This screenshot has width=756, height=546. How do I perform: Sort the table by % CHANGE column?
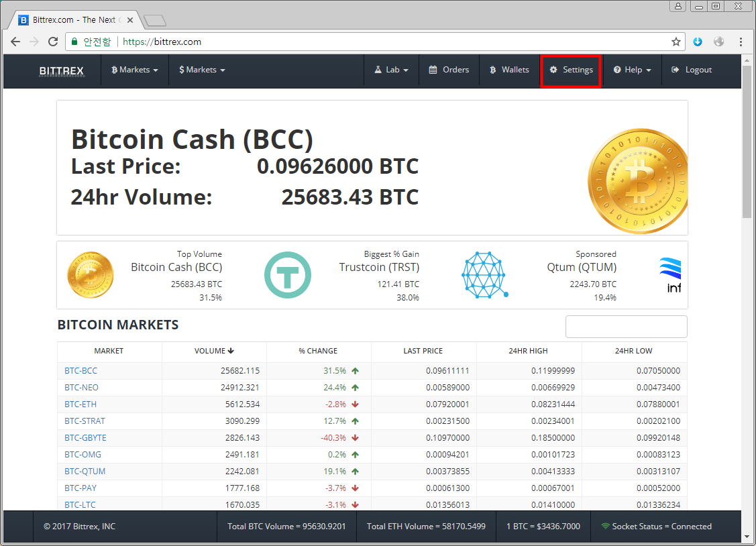[318, 351]
